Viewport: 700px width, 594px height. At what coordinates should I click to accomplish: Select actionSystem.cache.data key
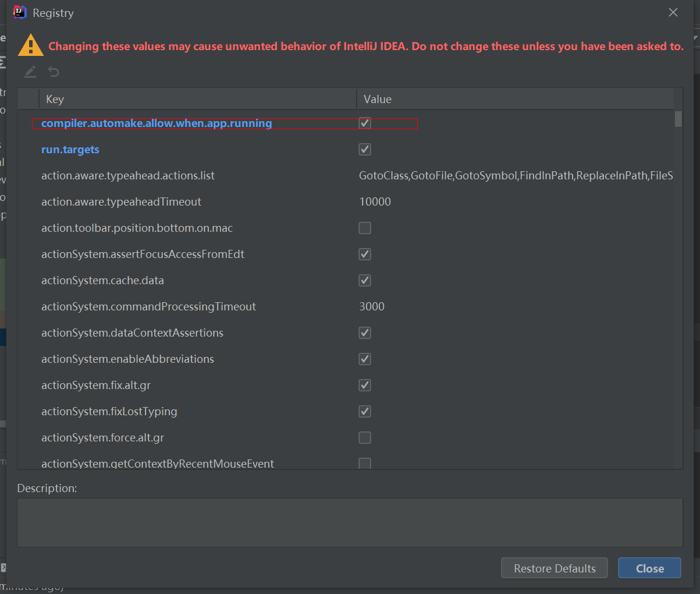[102, 280]
